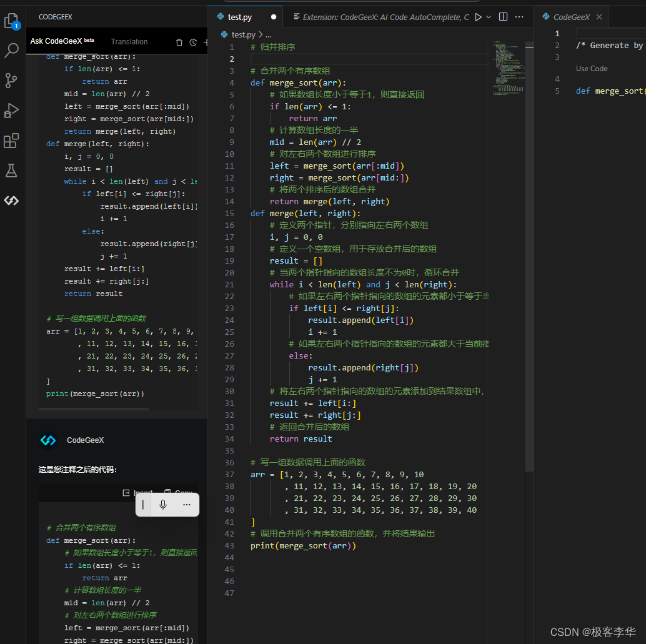646x644 pixels.
Task: Grab the floating toolbar handle
Action: point(142,504)
